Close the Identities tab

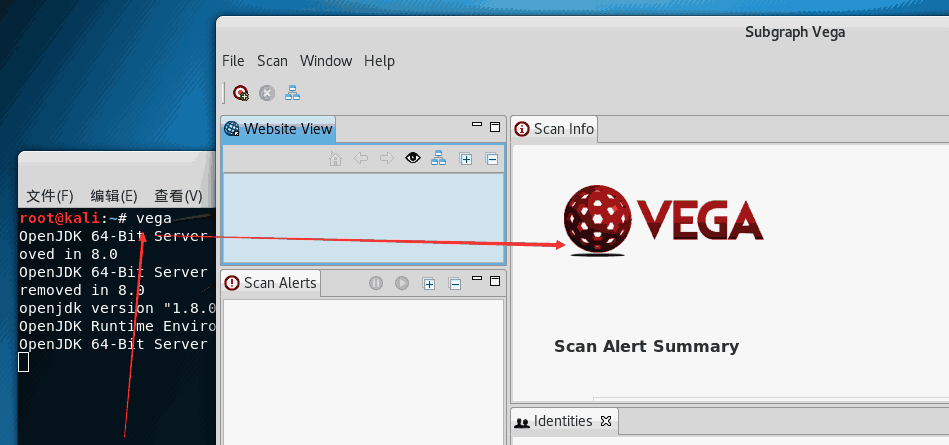pos(606,421)
